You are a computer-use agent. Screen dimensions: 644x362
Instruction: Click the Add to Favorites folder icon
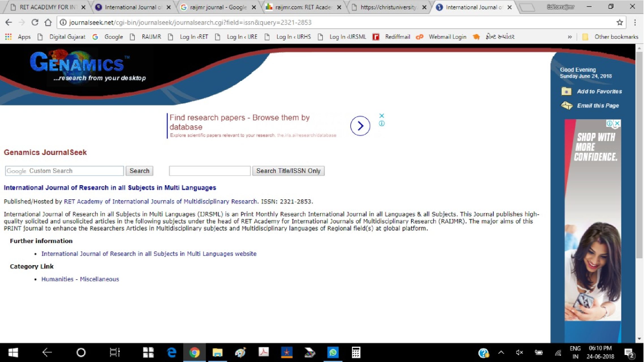[566, 91]
